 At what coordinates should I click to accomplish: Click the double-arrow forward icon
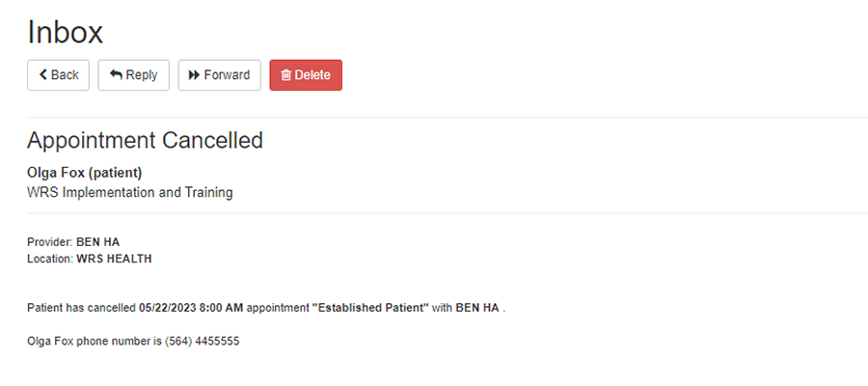coord(194,74)
